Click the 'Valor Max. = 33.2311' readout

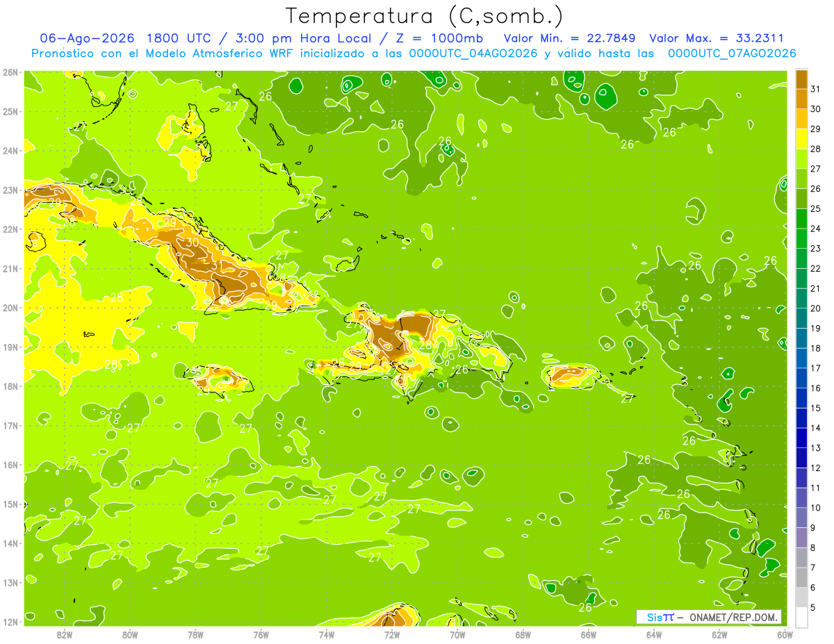717,38
